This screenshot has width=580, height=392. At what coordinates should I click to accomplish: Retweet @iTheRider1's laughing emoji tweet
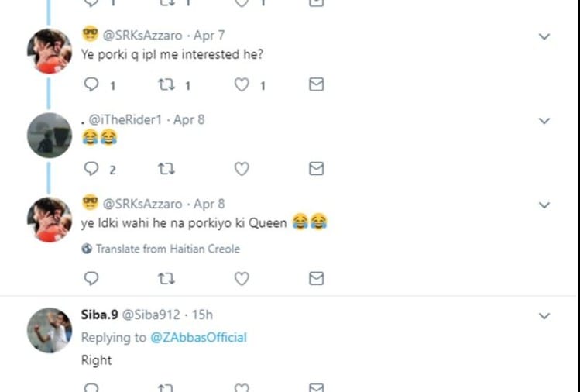click(166, 168)
